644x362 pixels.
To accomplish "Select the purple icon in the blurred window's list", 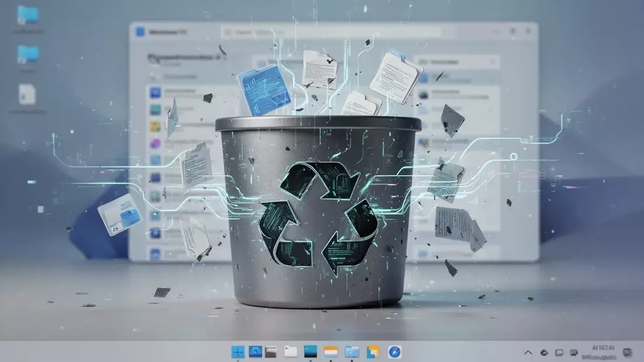I will click(x=155, y=144).
